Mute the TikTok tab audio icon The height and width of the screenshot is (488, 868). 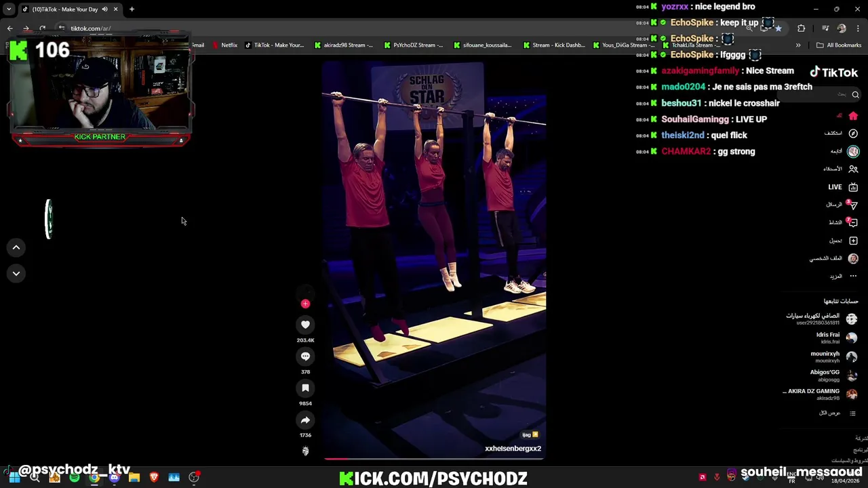tap(104, 9)
